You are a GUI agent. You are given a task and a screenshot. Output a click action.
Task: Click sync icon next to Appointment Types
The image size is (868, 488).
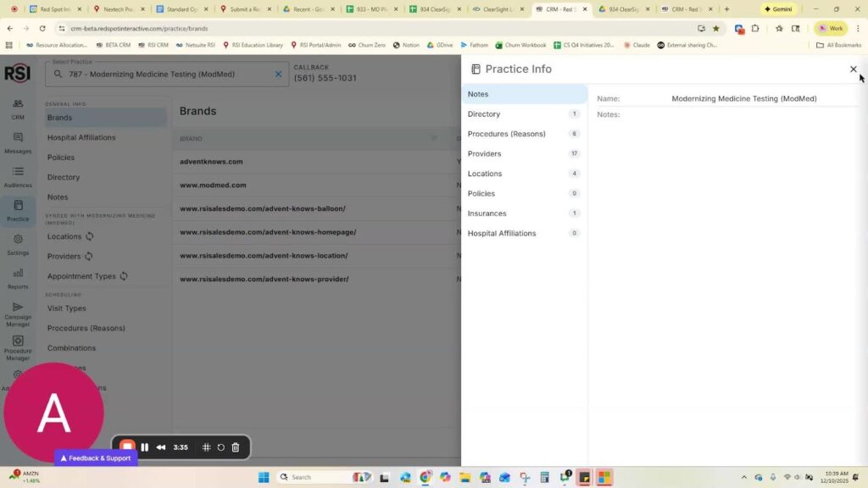click(x=124, y=276)
